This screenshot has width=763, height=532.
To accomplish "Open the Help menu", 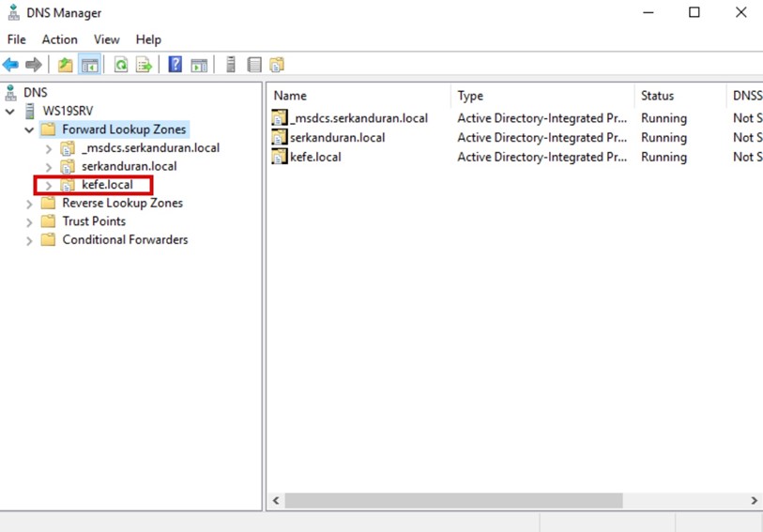I will (x=148, y=39).
